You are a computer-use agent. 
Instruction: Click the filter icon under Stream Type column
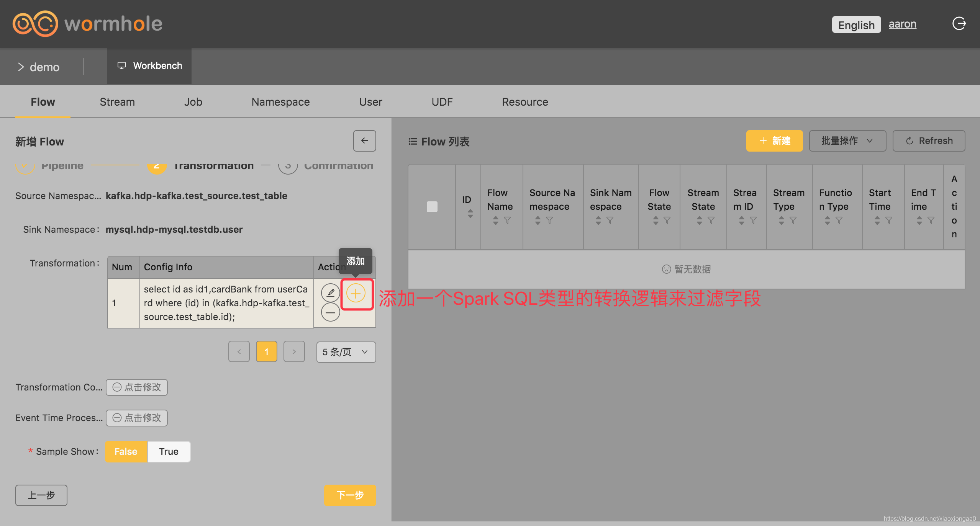[793, 221]
